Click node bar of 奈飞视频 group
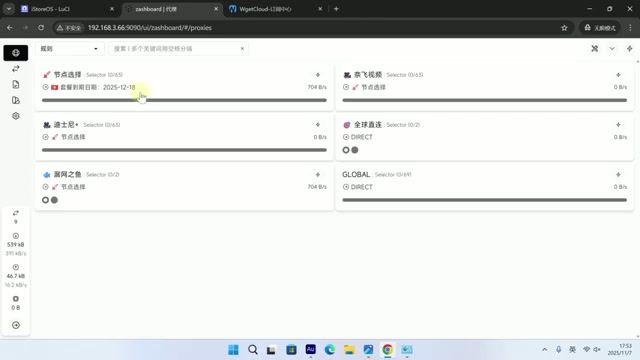 (x=484, y=100)
